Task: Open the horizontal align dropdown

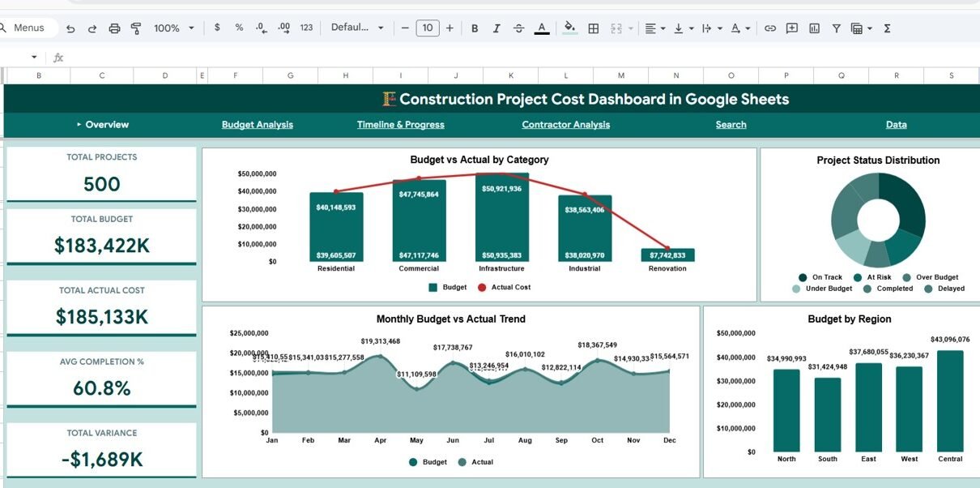Action: pyautogui.click(x=654, y=28)
